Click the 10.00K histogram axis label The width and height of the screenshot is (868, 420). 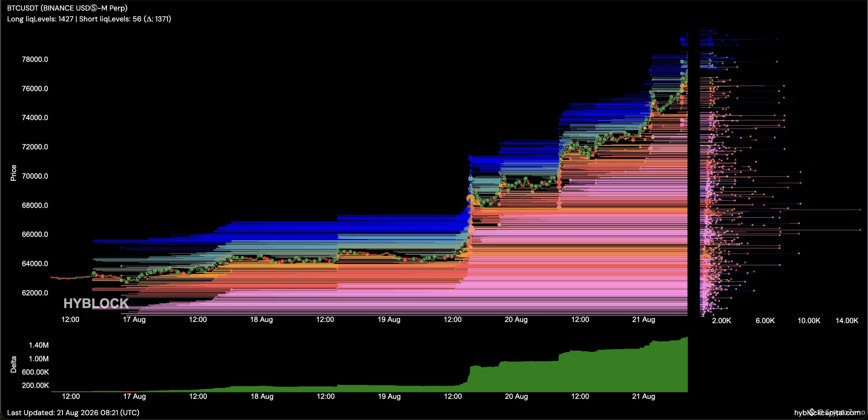point(809,320)
